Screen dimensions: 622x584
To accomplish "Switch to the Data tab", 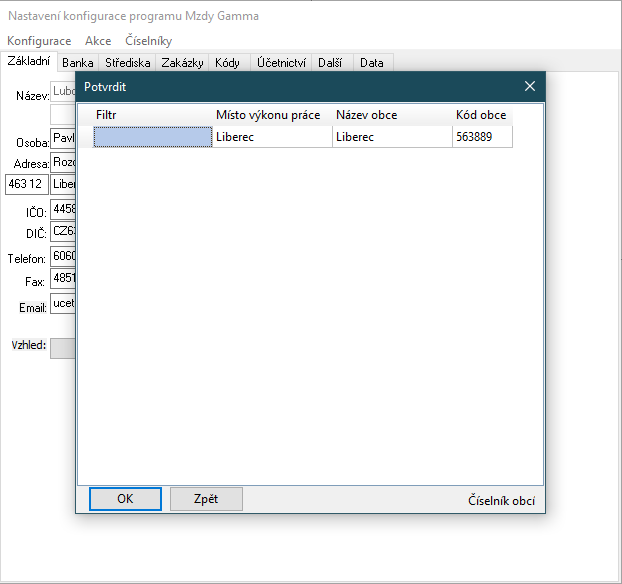I will click(x=372, y=63).
